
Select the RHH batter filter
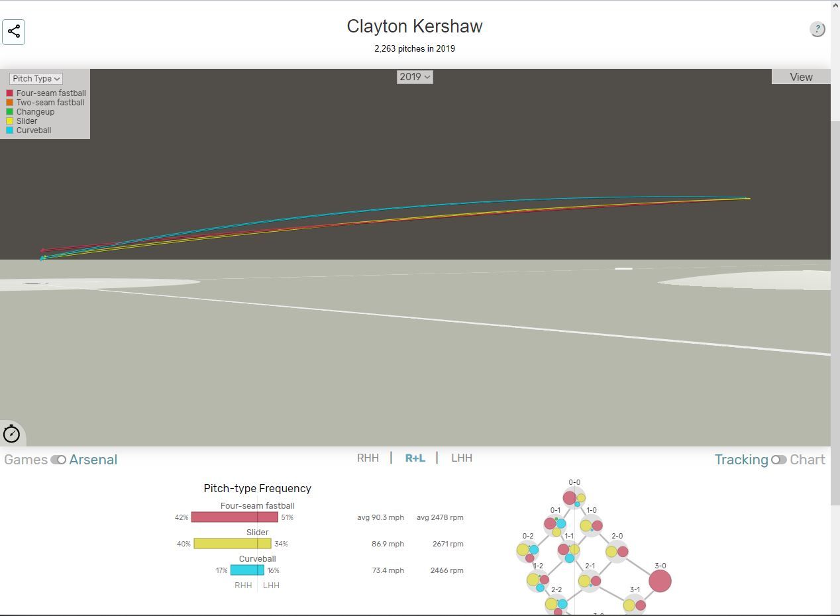[368, 458]
